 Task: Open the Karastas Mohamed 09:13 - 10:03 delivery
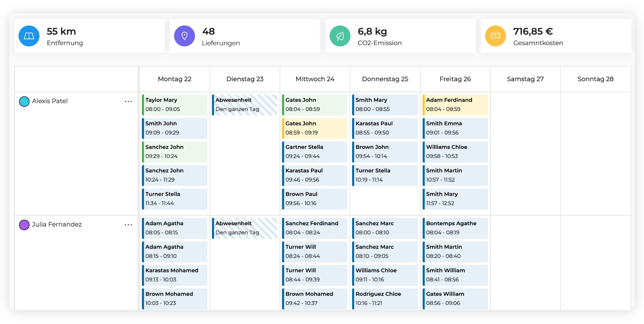[174, 275]
